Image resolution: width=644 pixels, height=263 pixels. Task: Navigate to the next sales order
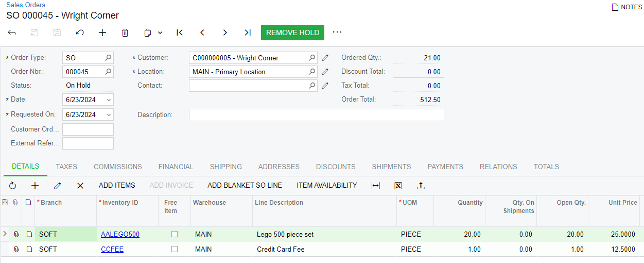[225, 32]
